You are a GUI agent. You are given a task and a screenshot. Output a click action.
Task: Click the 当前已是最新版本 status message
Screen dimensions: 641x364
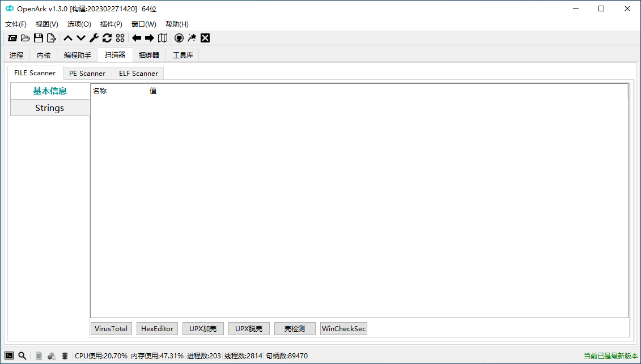(611, 356)
